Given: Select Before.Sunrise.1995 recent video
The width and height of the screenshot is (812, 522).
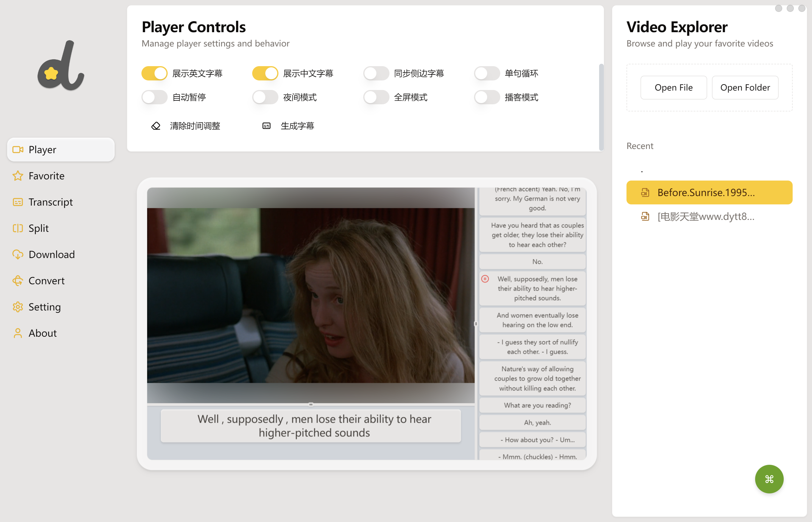Looking at the screenshot, I should click(x=709, y=192).
